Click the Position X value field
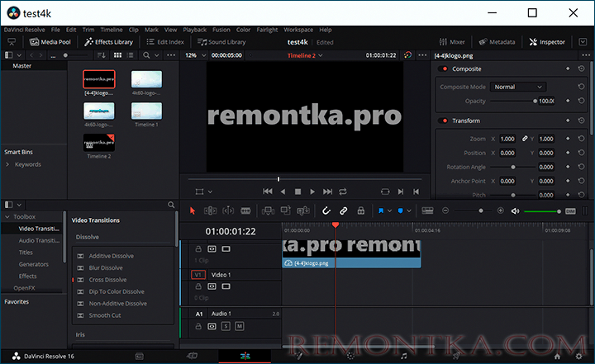Screen dimensions: 595x364 [x=507, y=153]
